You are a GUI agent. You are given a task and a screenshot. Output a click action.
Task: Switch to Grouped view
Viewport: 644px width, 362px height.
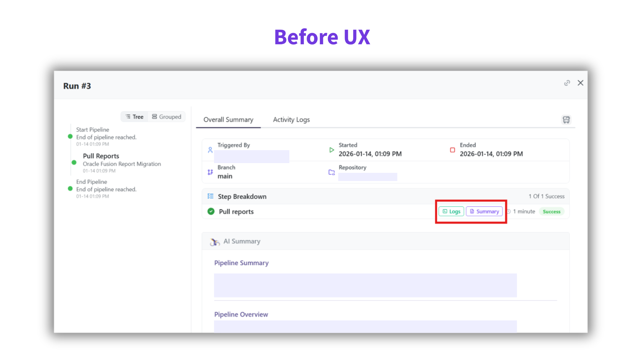pos(167,117)
